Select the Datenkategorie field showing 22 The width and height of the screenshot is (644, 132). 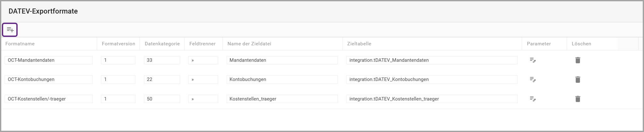(162, 79)
